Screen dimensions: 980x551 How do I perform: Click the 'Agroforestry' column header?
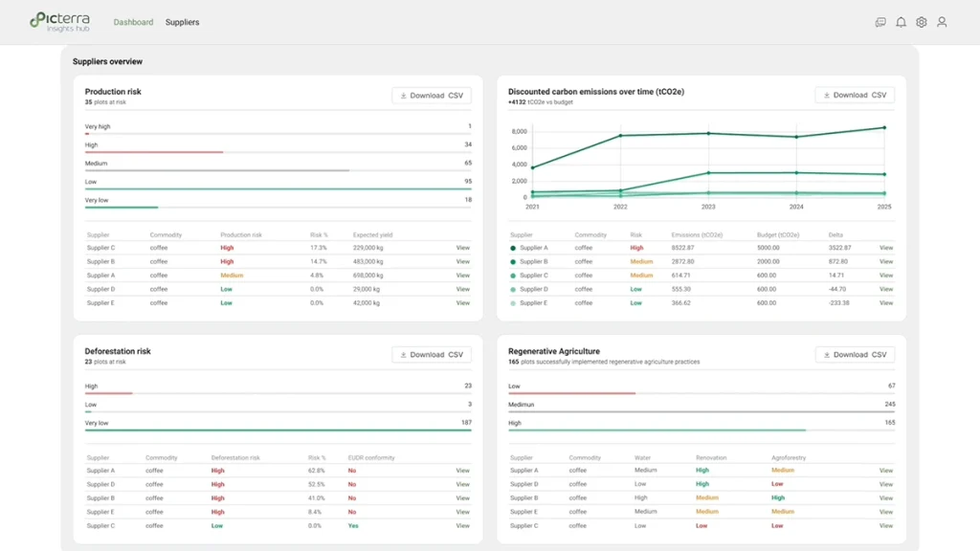(789, 458)
